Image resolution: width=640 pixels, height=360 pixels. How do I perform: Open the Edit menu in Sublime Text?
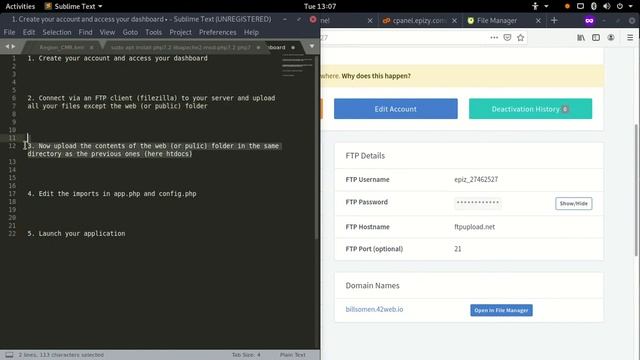point(29,32)
